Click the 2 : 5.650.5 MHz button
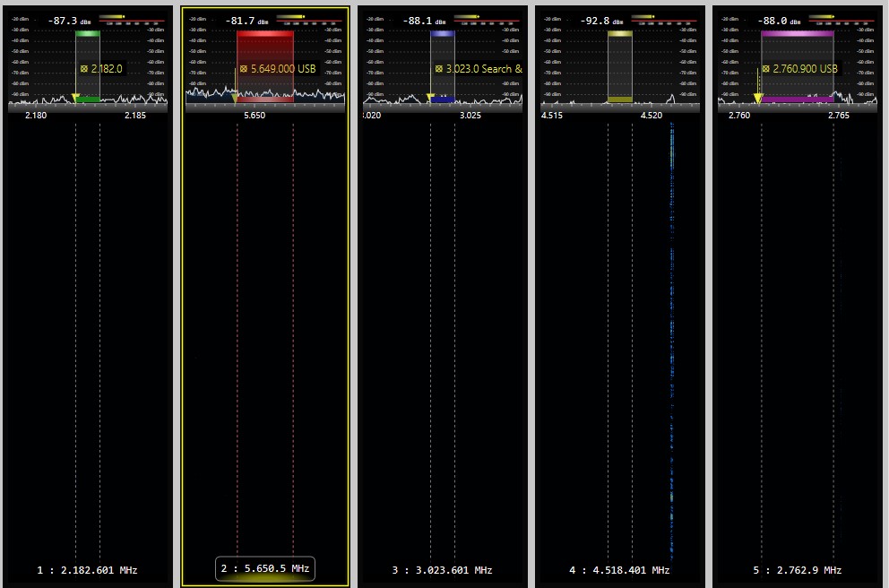The image size is (889, 588). (x=263, y=568)
